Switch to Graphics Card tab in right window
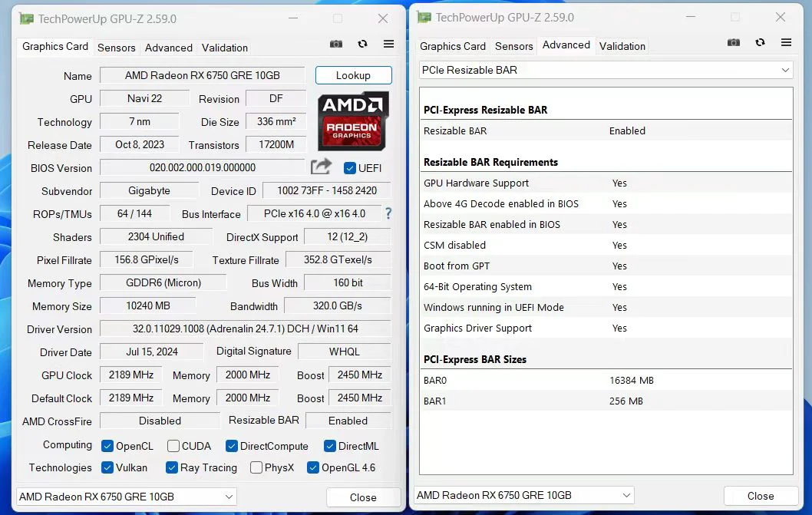The image size is (812, 515). (x=453, y=46)
